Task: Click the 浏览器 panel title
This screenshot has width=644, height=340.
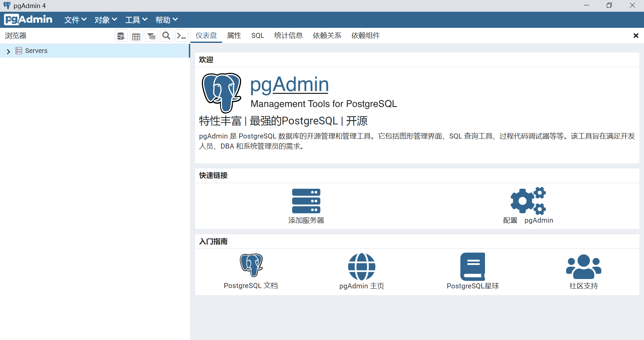Action: pos(15,36)
